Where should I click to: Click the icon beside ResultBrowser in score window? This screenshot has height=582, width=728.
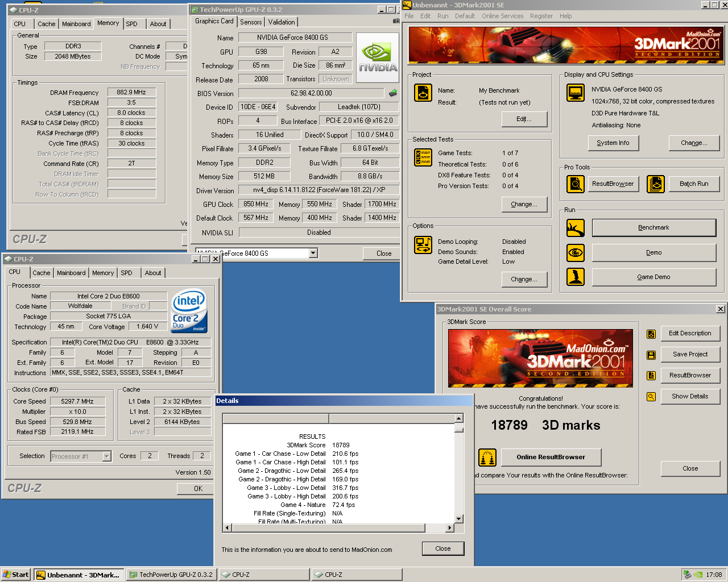point(651,376)
